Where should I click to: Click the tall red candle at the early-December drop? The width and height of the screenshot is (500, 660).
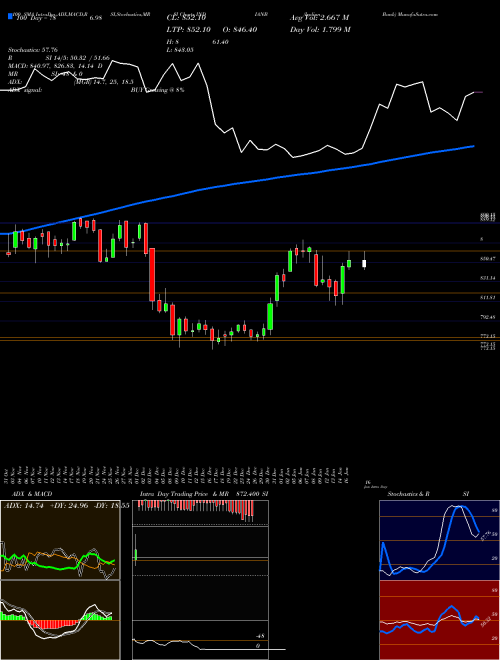pyautogui.click(x=152, y=274)
